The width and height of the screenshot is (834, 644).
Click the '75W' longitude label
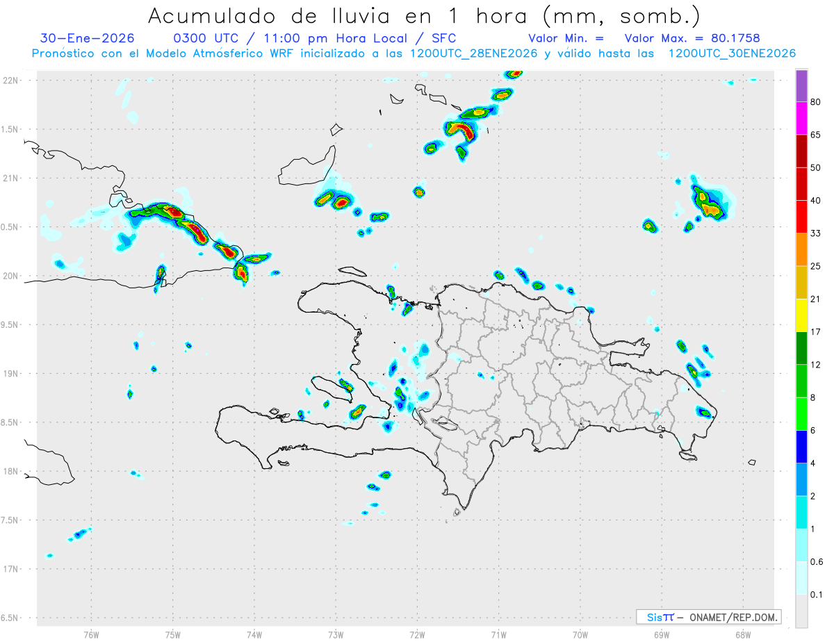click(172, 634)
